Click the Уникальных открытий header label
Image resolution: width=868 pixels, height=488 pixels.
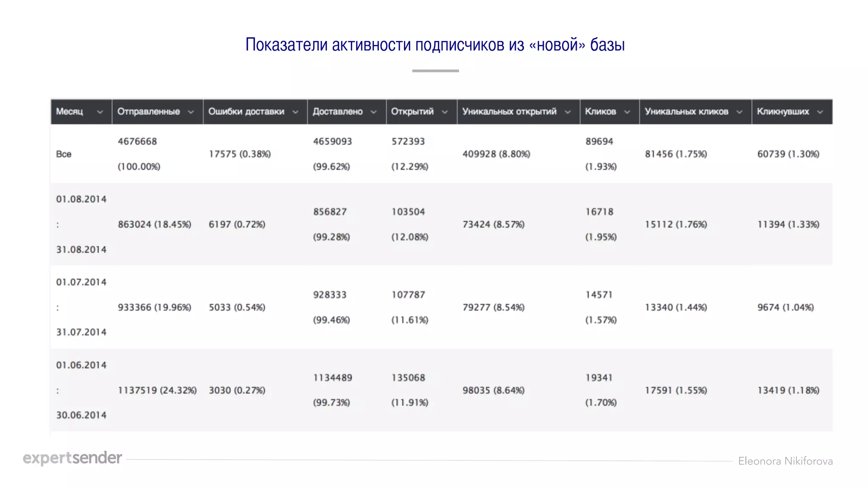point(509,112)
